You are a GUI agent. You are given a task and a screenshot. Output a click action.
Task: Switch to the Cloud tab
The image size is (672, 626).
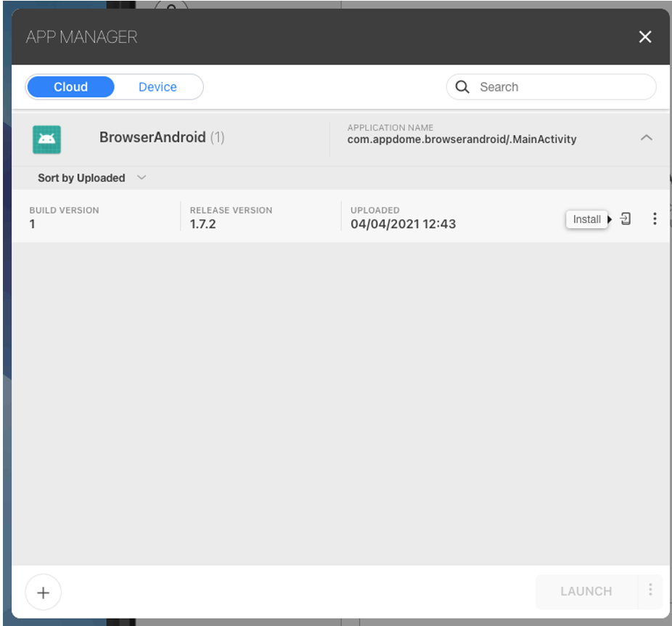point(70,87)
